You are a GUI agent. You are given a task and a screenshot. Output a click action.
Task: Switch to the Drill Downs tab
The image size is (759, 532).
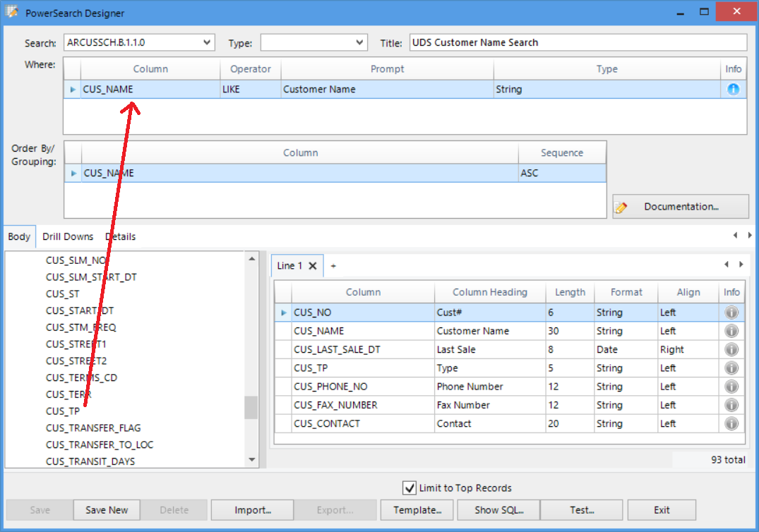coord(68,236)
